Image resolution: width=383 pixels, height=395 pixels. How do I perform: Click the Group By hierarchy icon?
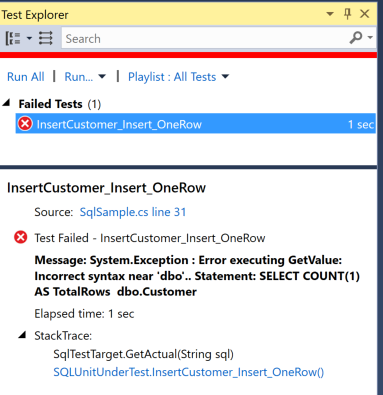click(x=13, y=38)
